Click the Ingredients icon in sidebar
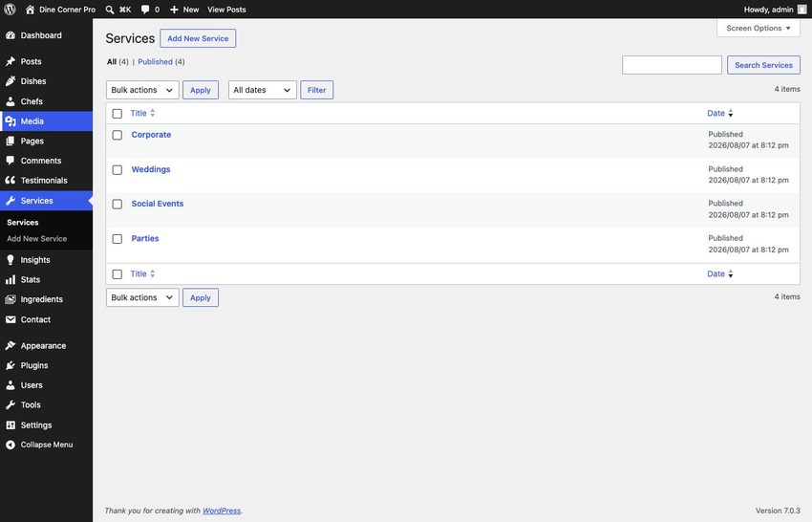The image size is (812, 522). pyautogui.click(x=11, y=299)
